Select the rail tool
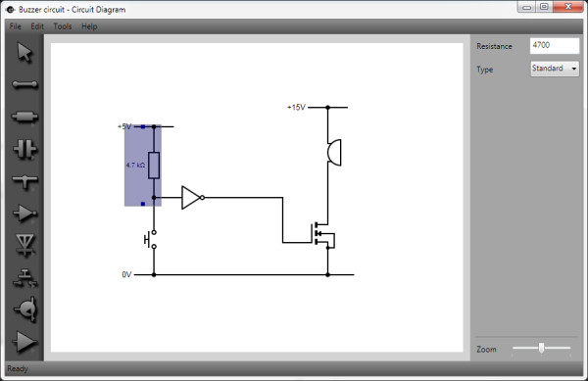Viewport: 588px width, 381px height. [x=24, y=181]
